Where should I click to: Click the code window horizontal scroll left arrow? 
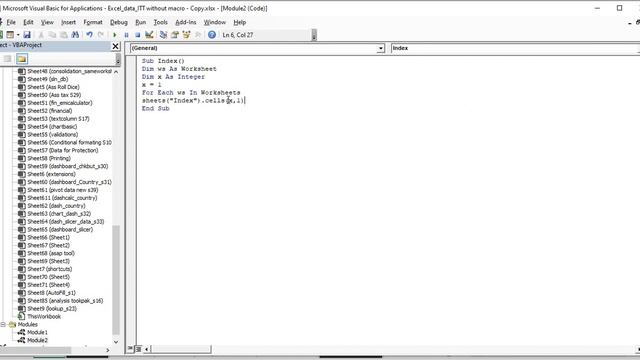pos(147,349)
